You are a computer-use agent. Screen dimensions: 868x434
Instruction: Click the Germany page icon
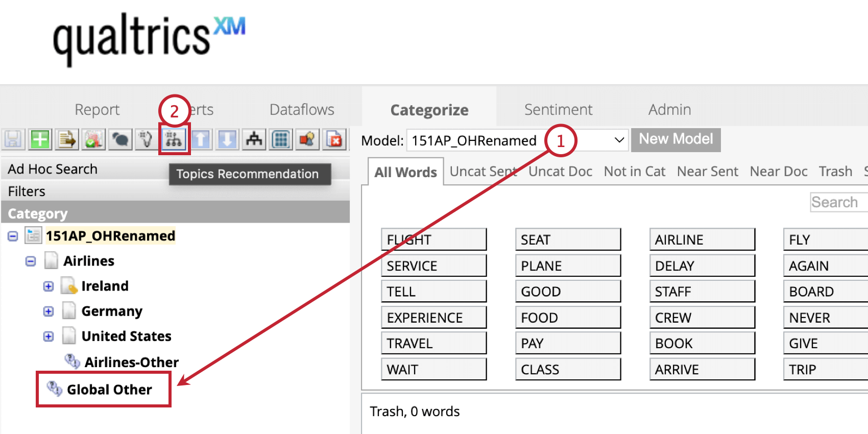(69, 310)
